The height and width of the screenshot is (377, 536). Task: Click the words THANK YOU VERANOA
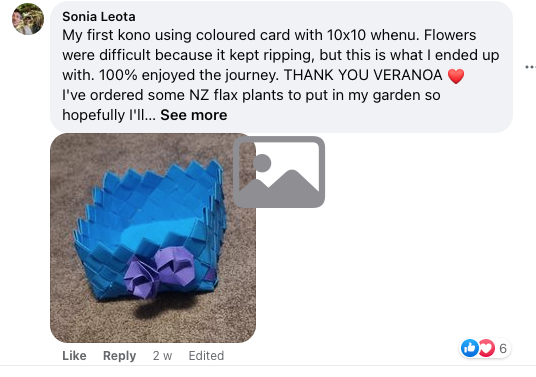tap(363, 75)
